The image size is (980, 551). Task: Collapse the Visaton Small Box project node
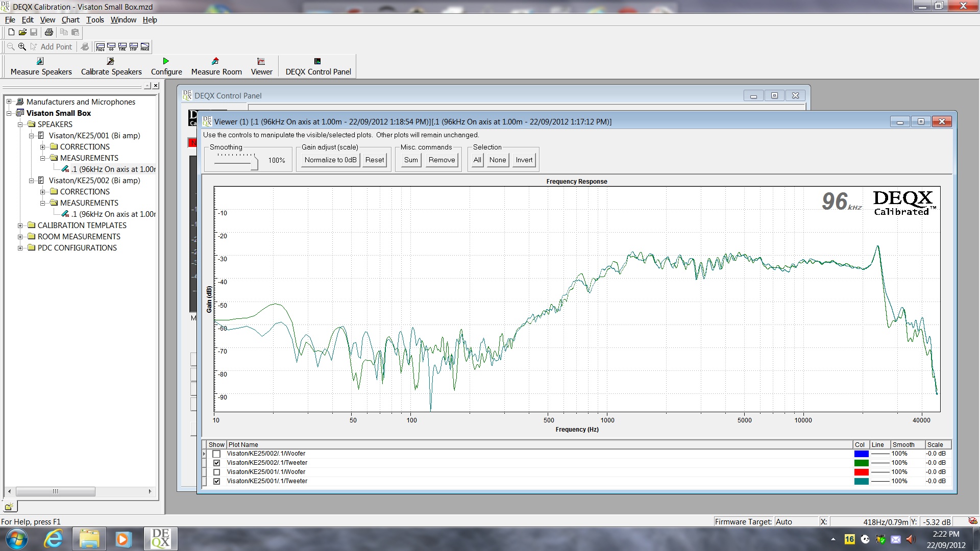tap(9, 113)
